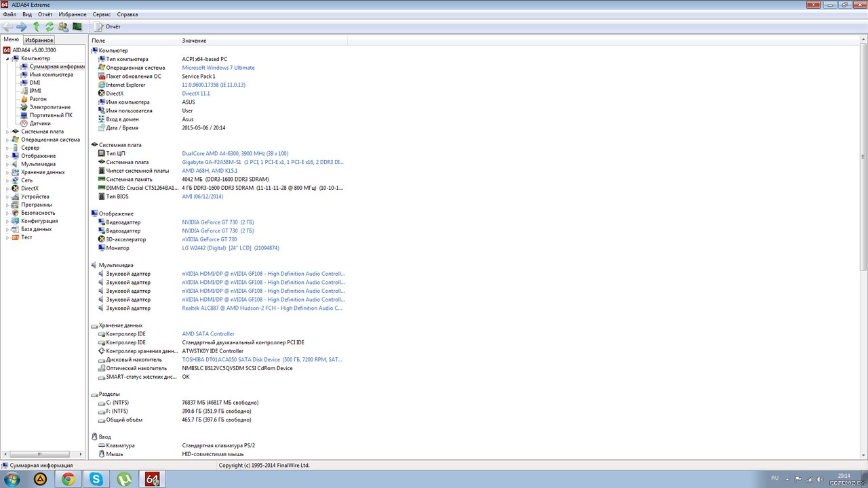Click the Поле column header
Image resolution: width=868 pixels, height=488 pixels.
134,41
